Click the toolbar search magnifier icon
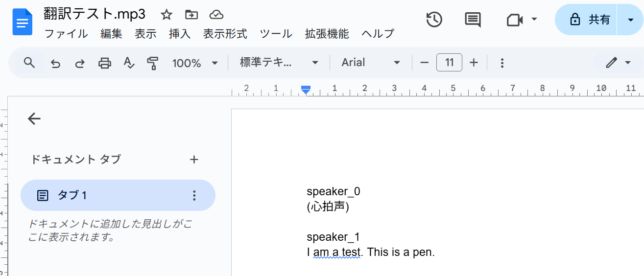 29,63
